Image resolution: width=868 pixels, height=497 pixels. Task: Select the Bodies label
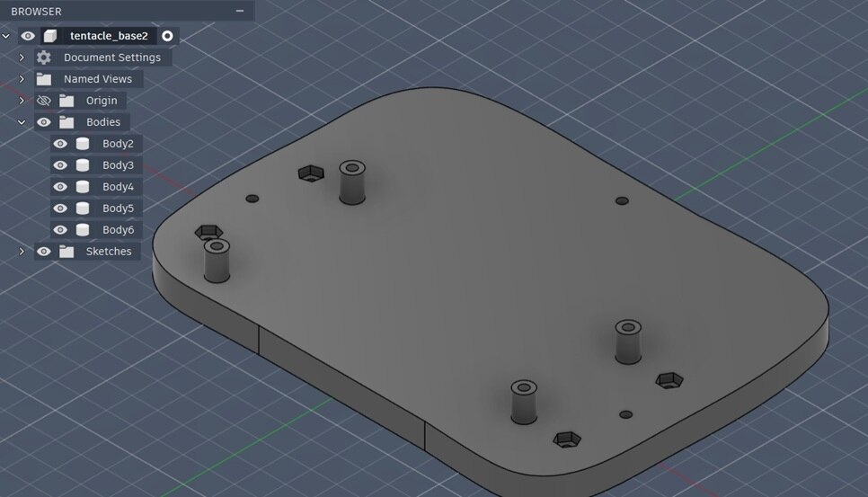[x=103, y=122]
